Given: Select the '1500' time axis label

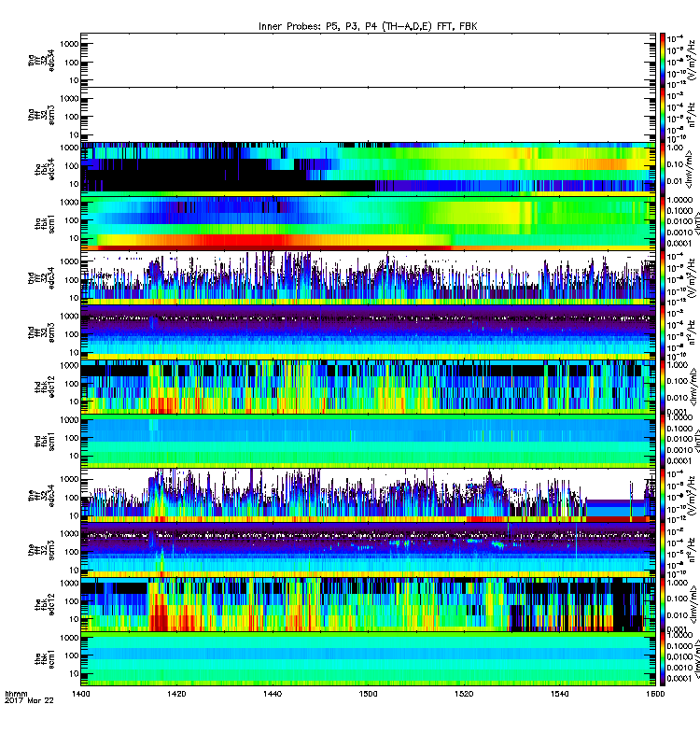Looking at the screenshot, I should pos(368,694).
